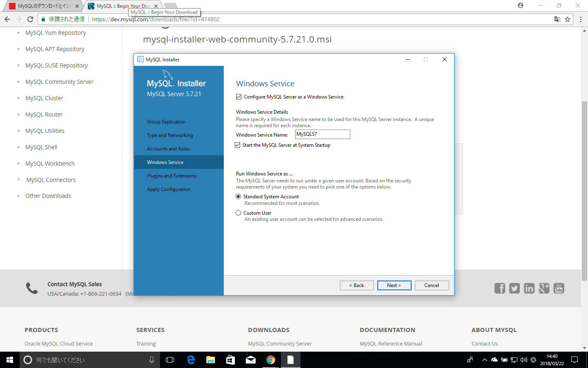
Task: Click the phone icon next to Contact MySQL Sales
Action: (x=32, y=288)
